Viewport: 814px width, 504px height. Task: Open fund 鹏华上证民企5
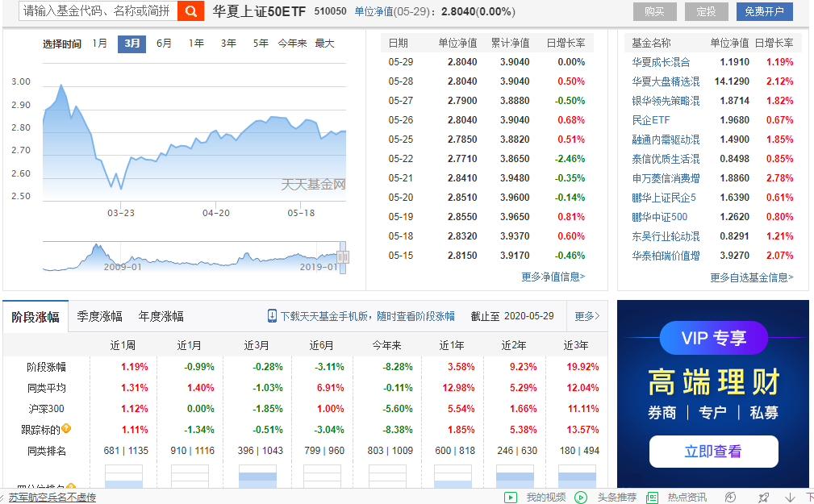pos(664,198)
